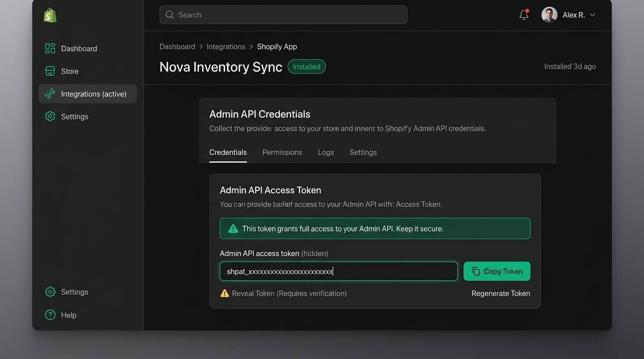
Task: Open notifications bell
Action: (524, 15)
